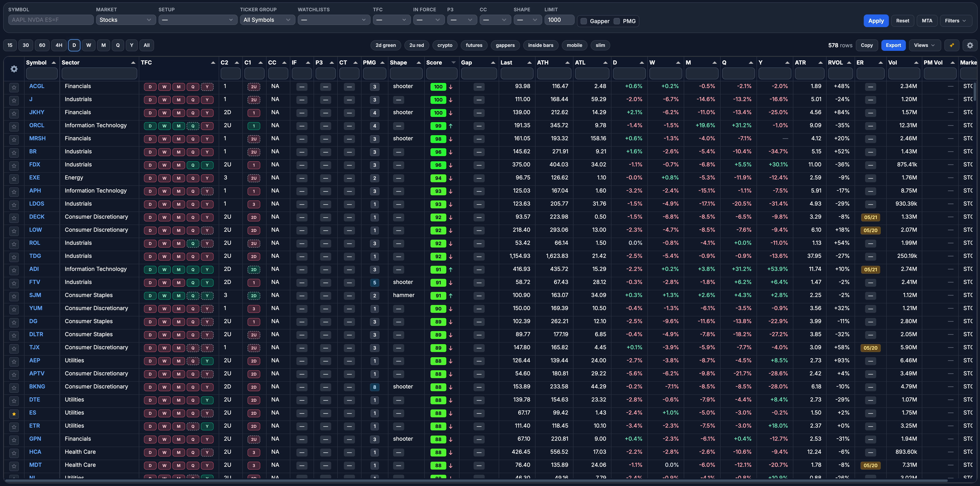Image resolution: width=980 pixels, height=486 pixels.
Task: Star the FDX row
Action: pos(14,166)
